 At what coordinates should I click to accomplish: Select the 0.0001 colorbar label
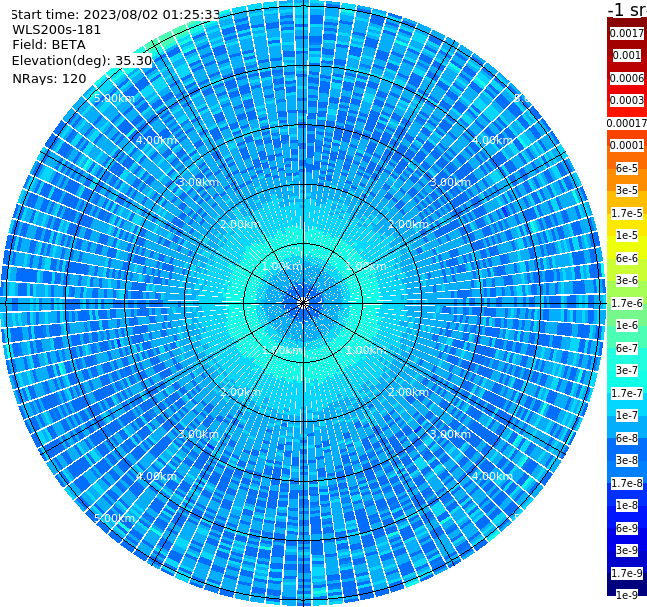[627, 145]
